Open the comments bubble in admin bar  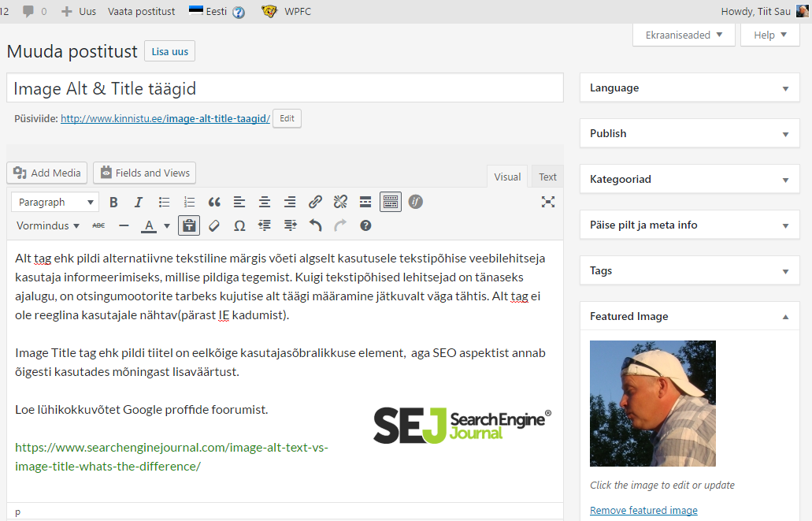pyautogui.click(x=34, y=11)
